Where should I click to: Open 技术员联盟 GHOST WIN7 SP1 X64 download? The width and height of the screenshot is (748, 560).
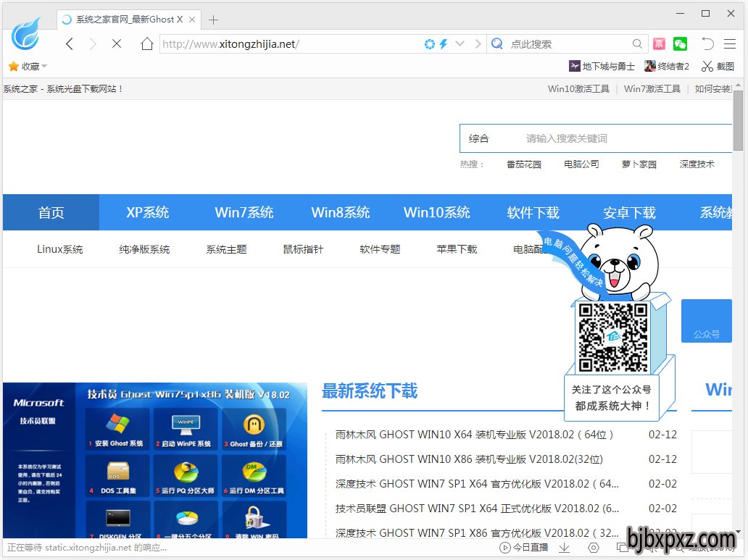point(477,509)
